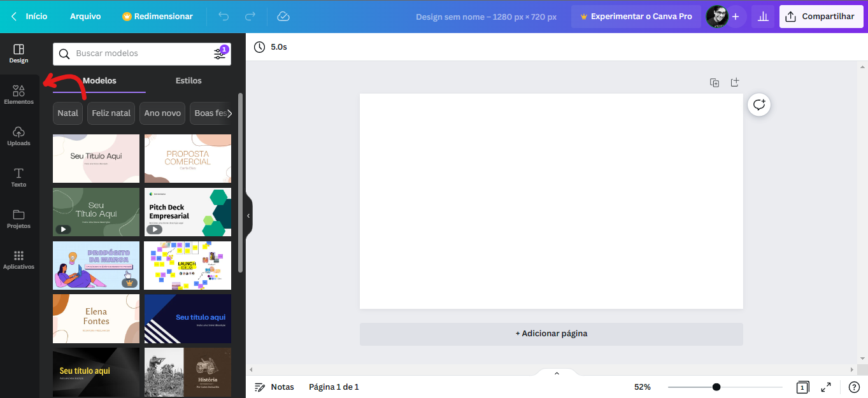Click the cloud save status icon
This screenshot has width=868, height=398.
283,17
